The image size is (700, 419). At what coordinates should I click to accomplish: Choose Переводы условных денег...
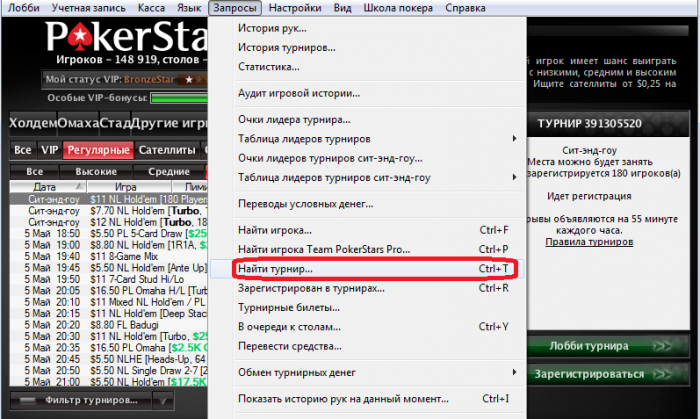tap(367, 204)
